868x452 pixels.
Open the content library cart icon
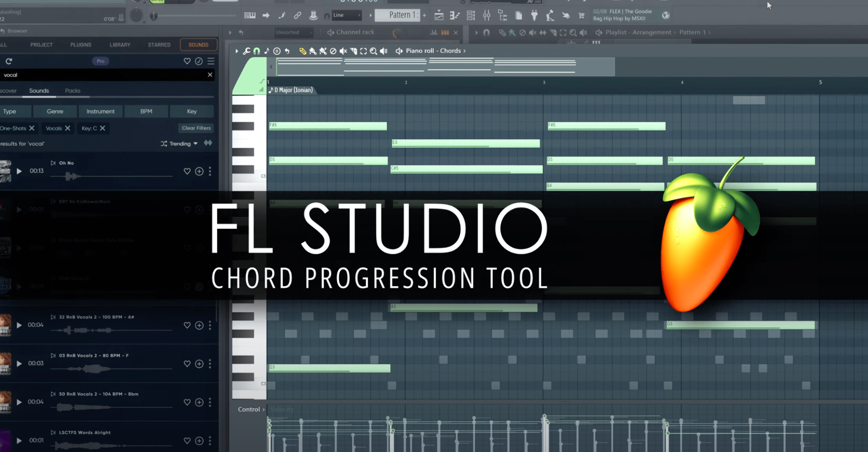pos(581,16)
